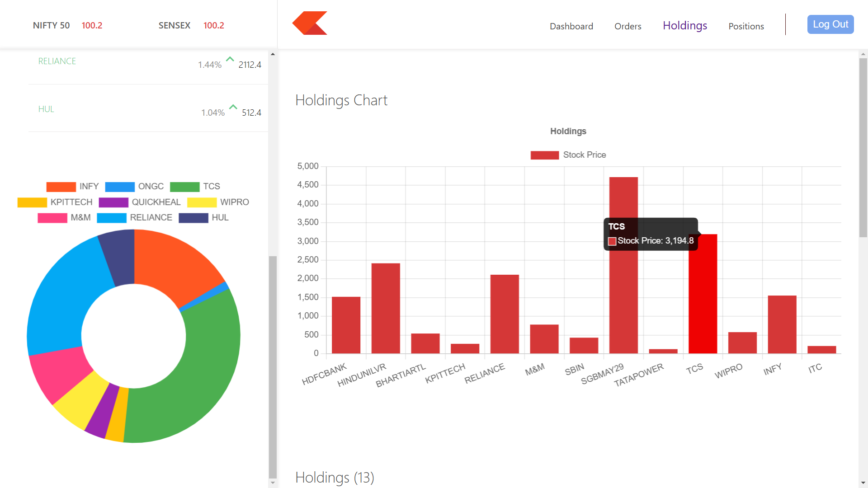The width and height of the screenshot is (868, 488).
Task: Click the Kite logo icon
Action: click(x=310, y=23)
